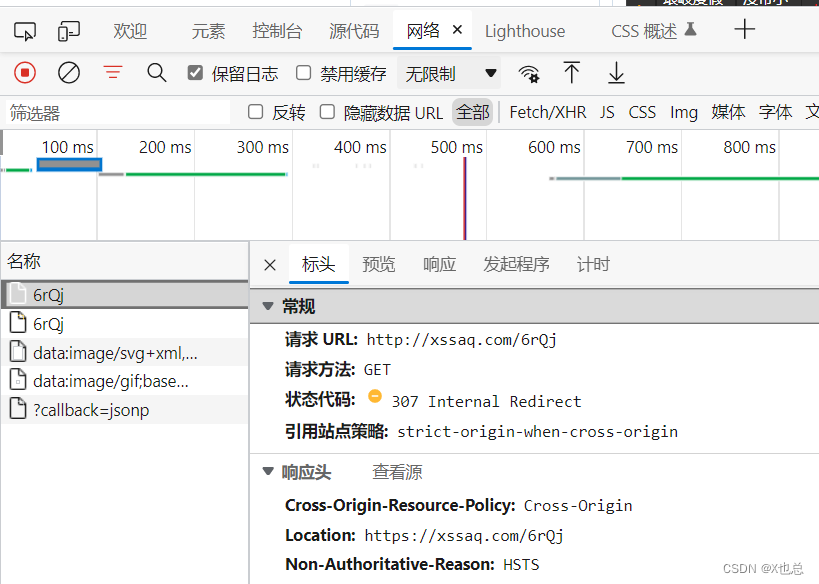Export HAR file down-arrow icon
The height and width of the screenshot is (584, 819).
coord(616,73)
